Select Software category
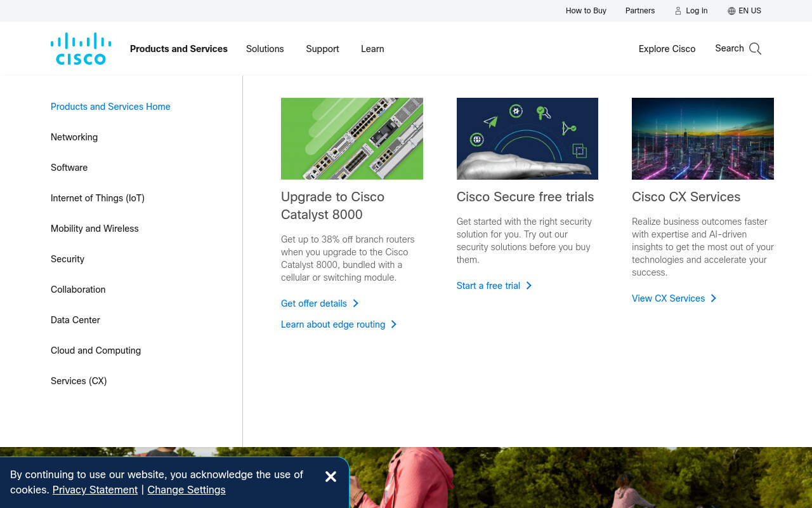This screenshot has width=812, height=508. (x=69, y=168)
